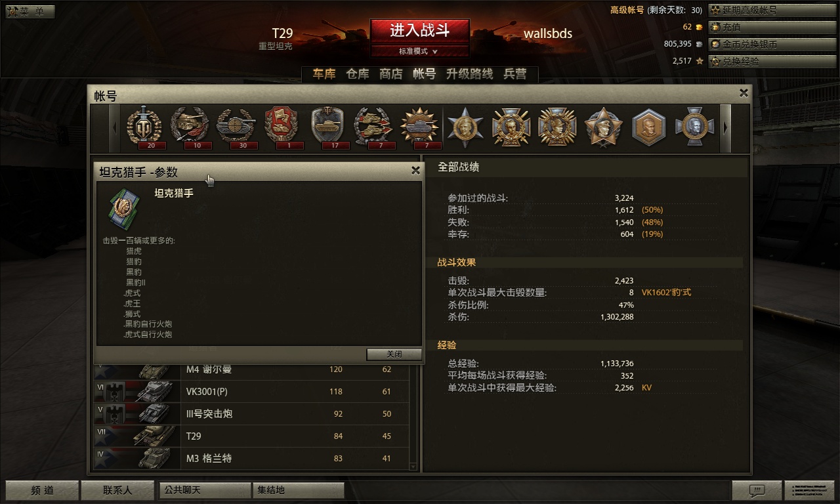Click the 坦克猎手 medal ribbon icon
840x504 pixels.
tap(124, 207)
